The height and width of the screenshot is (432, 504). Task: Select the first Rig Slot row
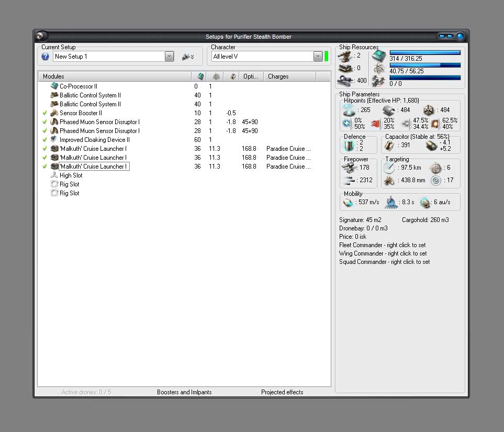[x=184, y=184]
